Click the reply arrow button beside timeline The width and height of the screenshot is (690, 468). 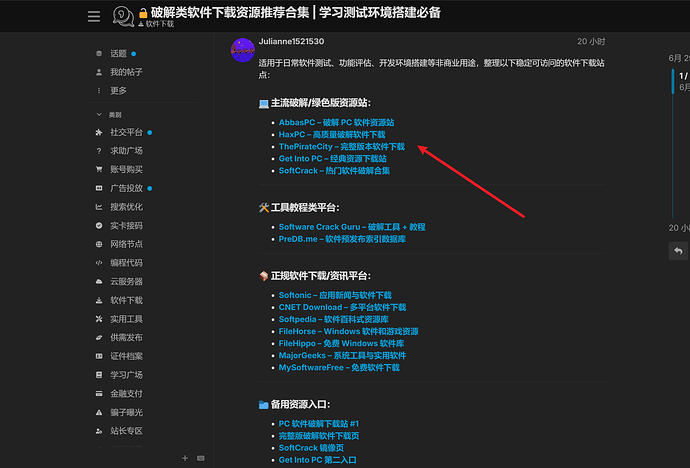click(678, 251)
